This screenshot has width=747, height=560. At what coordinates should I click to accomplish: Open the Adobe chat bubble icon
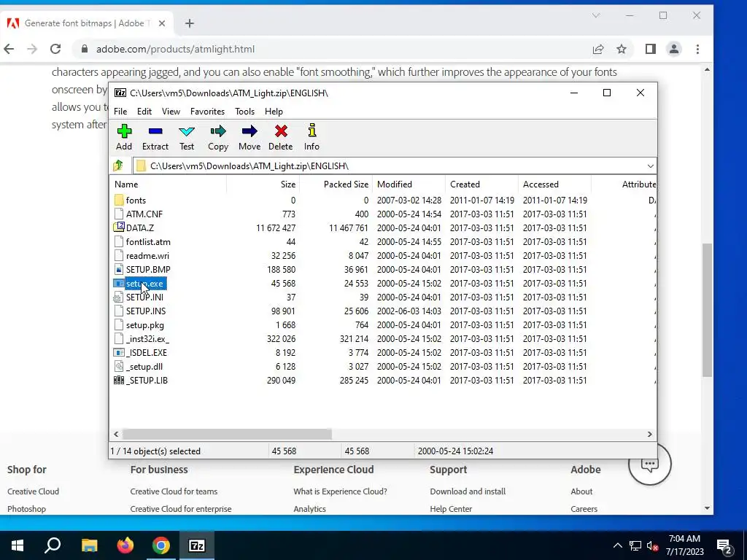(x=649, y=463)
